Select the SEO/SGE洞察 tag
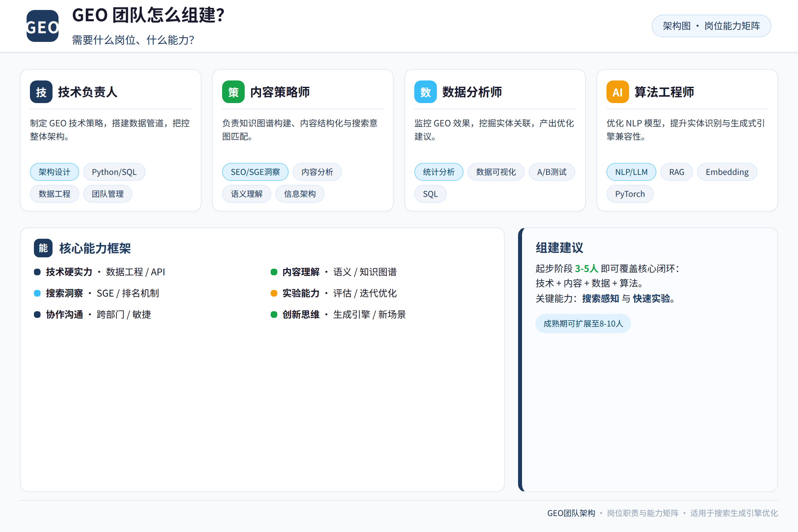This screenshot has height=532, width=798. 255,172
